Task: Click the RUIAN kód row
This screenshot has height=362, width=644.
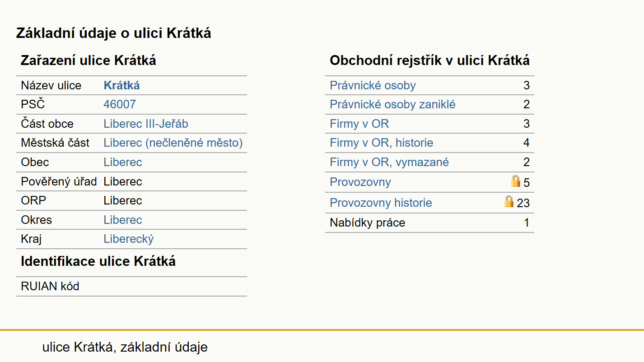Action: (x=131, y=286)
